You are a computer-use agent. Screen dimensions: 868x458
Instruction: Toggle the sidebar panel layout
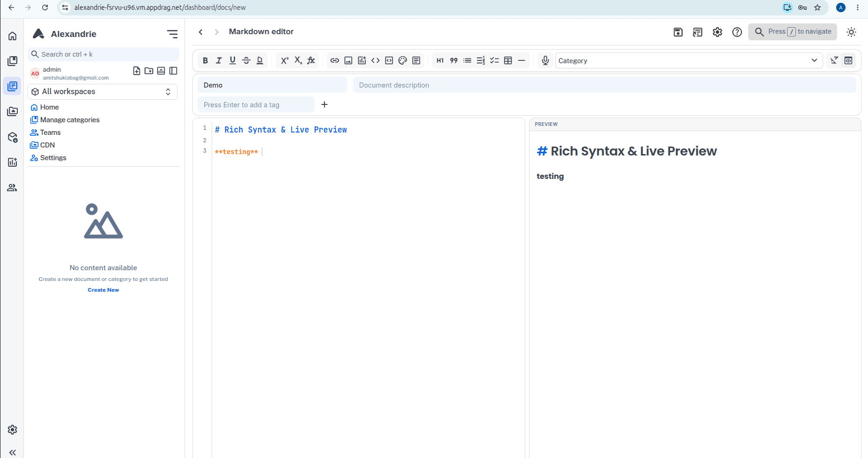point(173,71)
